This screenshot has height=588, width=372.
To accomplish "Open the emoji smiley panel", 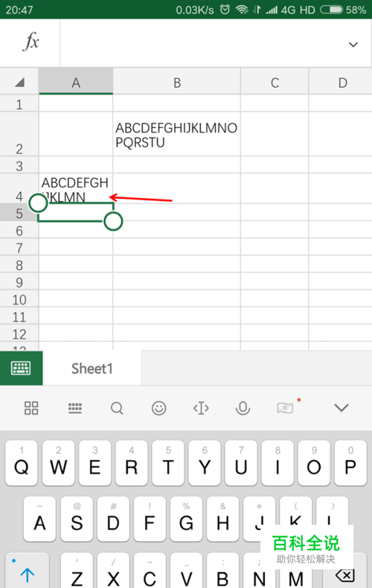I will (159, 408).
